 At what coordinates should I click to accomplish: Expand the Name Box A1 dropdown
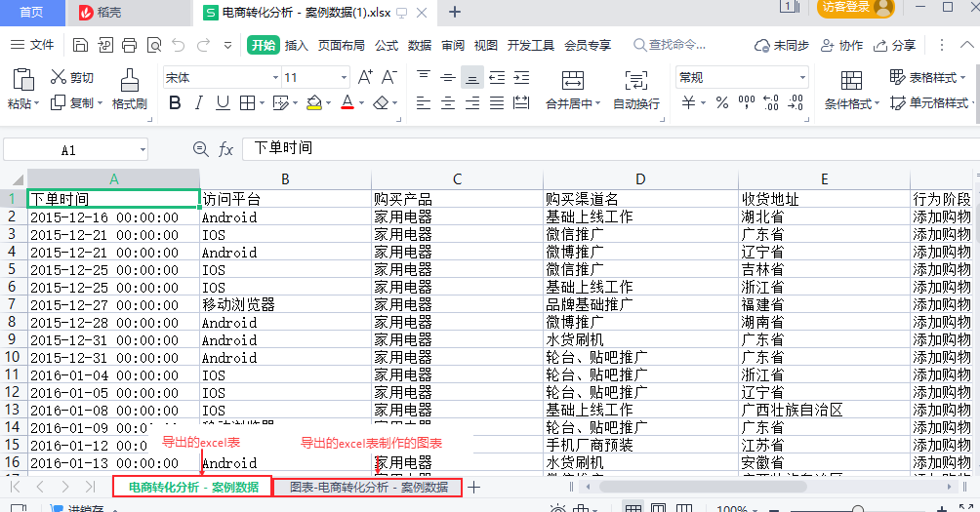coord(143,150)
